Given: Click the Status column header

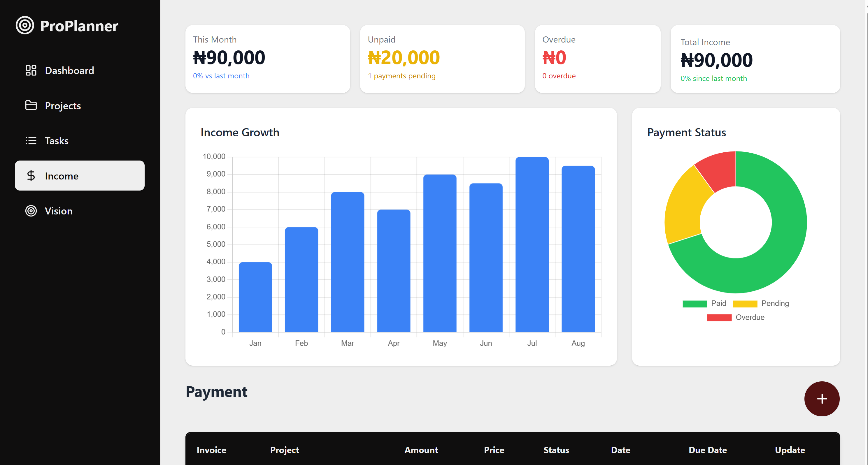Looking at the screenshot, I should pos(556,450).
